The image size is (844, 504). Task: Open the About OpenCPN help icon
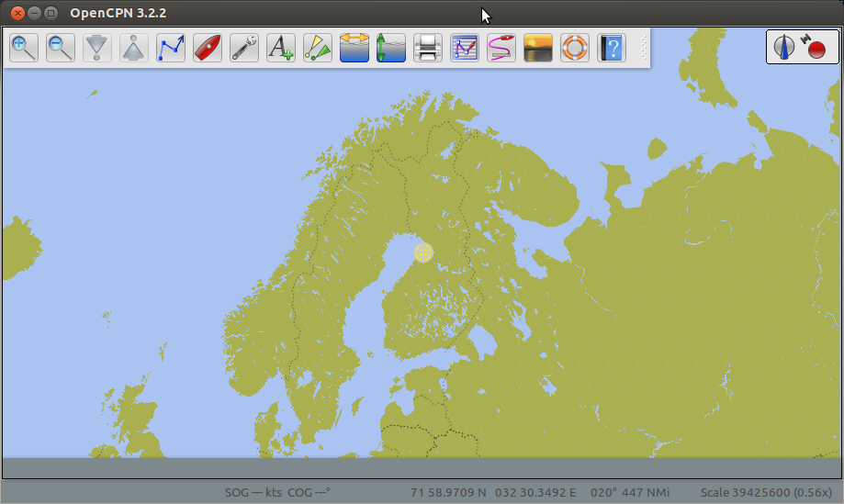tap(612, 48)
